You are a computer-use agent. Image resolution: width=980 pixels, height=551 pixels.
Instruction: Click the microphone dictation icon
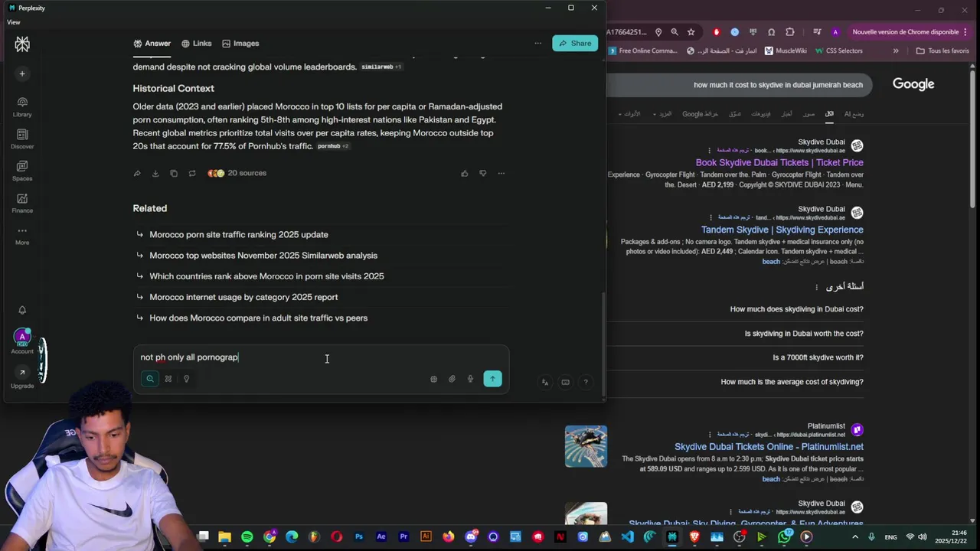[x=470, y=379]
